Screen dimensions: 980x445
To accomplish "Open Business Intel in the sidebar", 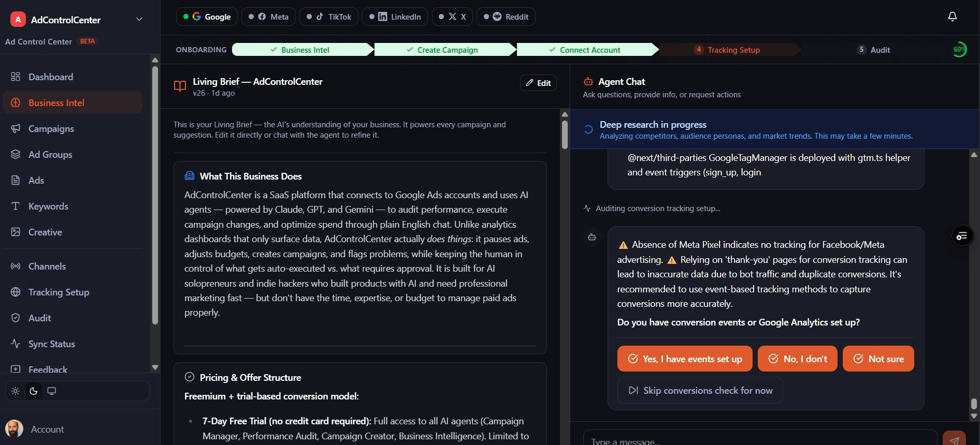I will click(x=73, y=102).
